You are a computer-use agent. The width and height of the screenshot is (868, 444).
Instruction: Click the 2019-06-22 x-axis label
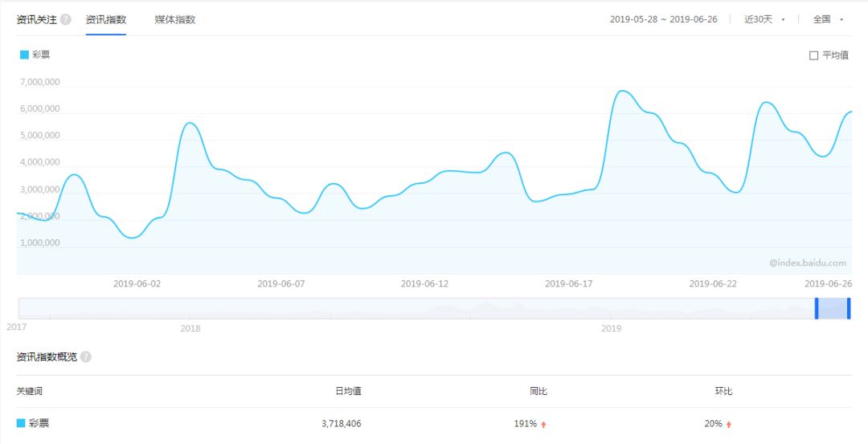pos(713,283)
